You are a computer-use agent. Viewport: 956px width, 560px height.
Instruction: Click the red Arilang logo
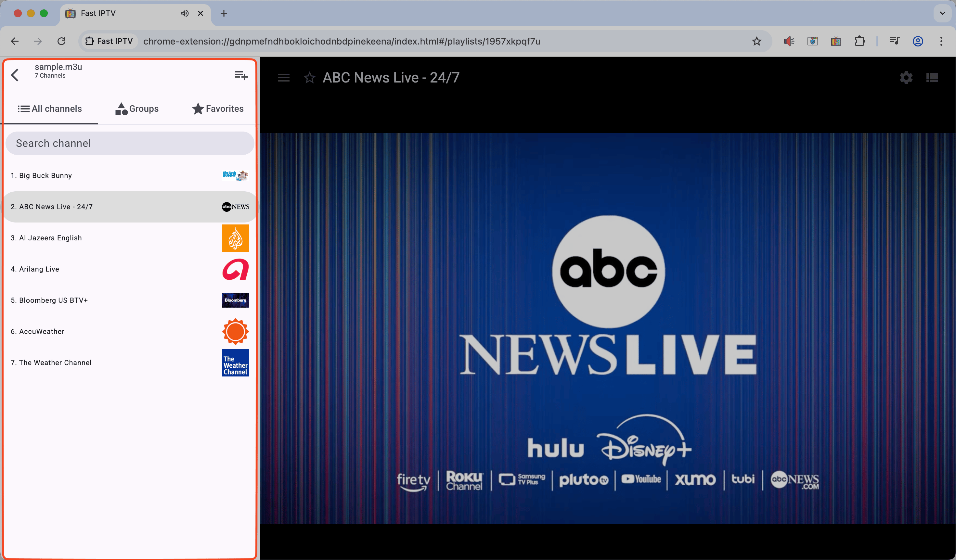coord(236,269)
